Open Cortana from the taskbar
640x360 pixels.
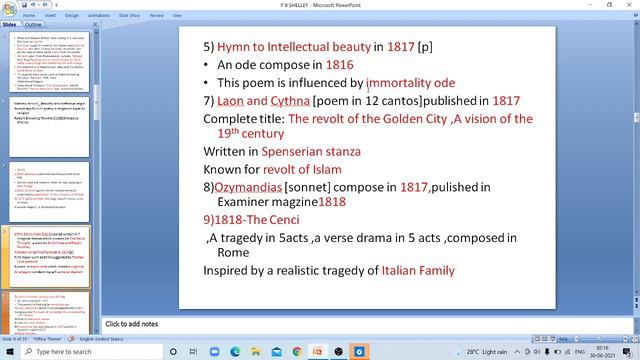point(173,352)
